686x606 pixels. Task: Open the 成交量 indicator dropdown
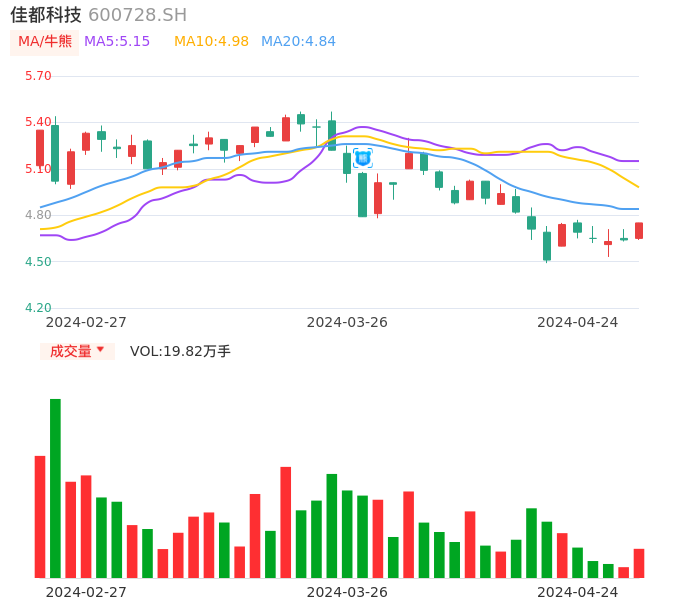coord(77,351)
